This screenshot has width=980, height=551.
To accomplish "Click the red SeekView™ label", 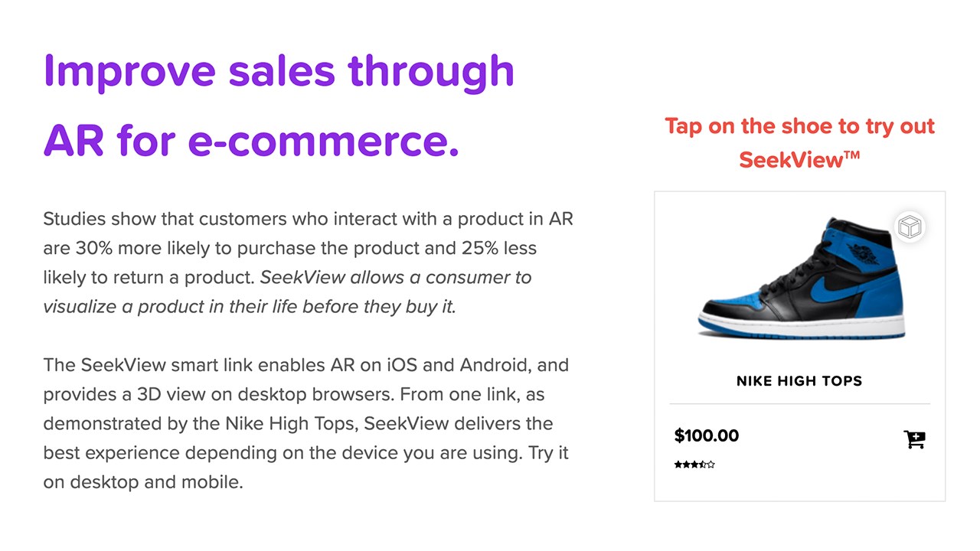I will click(799, 160).
